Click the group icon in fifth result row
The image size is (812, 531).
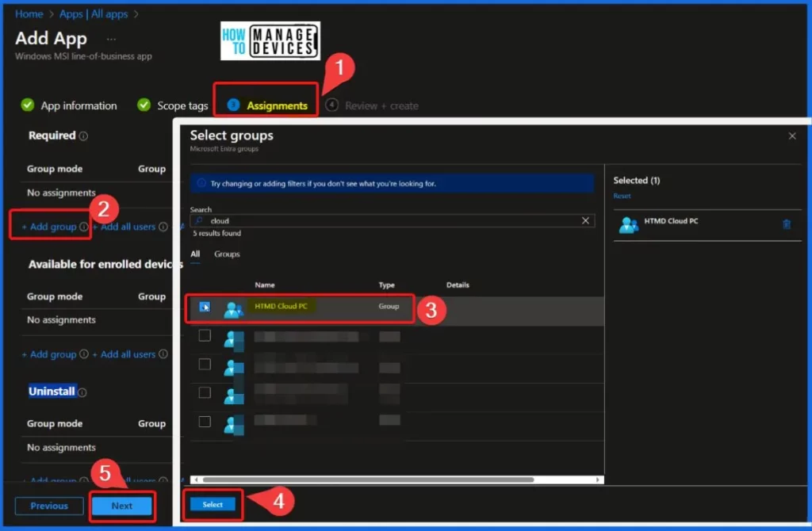[234, 426]
